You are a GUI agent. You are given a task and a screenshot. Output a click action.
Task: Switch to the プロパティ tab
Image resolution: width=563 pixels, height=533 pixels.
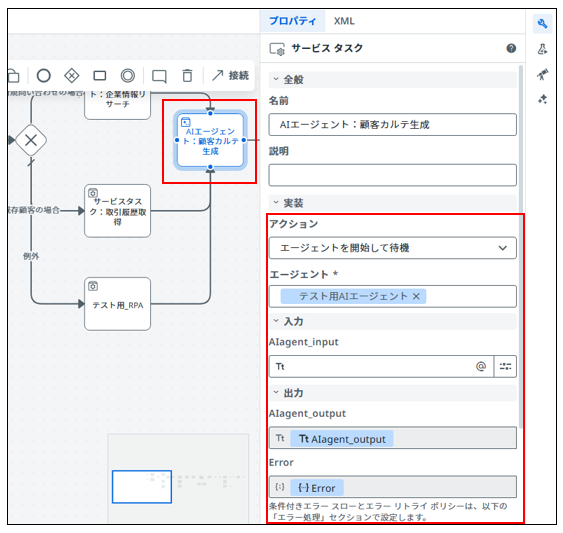pyautogui.click(x=293, y=21)
